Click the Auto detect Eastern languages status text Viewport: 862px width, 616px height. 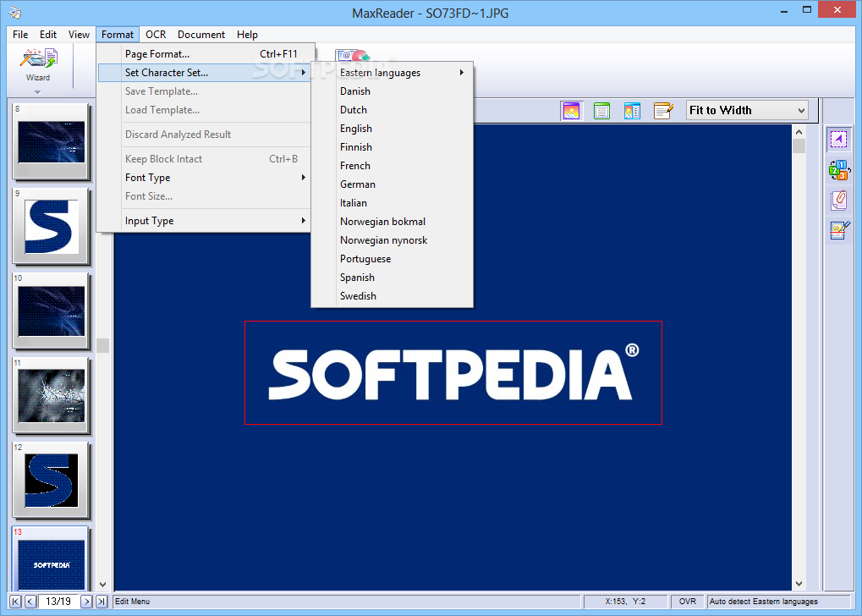pos(764,602)
